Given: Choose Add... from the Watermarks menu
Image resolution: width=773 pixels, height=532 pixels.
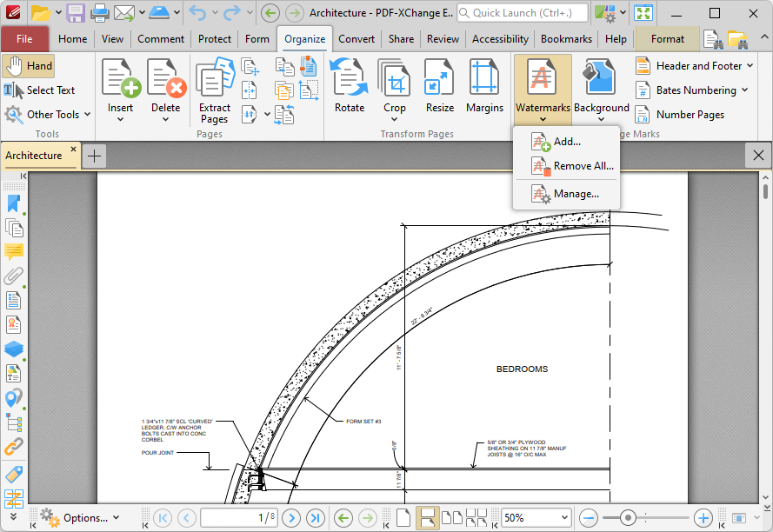Looking at the screenshot, I should coord(566,142).
